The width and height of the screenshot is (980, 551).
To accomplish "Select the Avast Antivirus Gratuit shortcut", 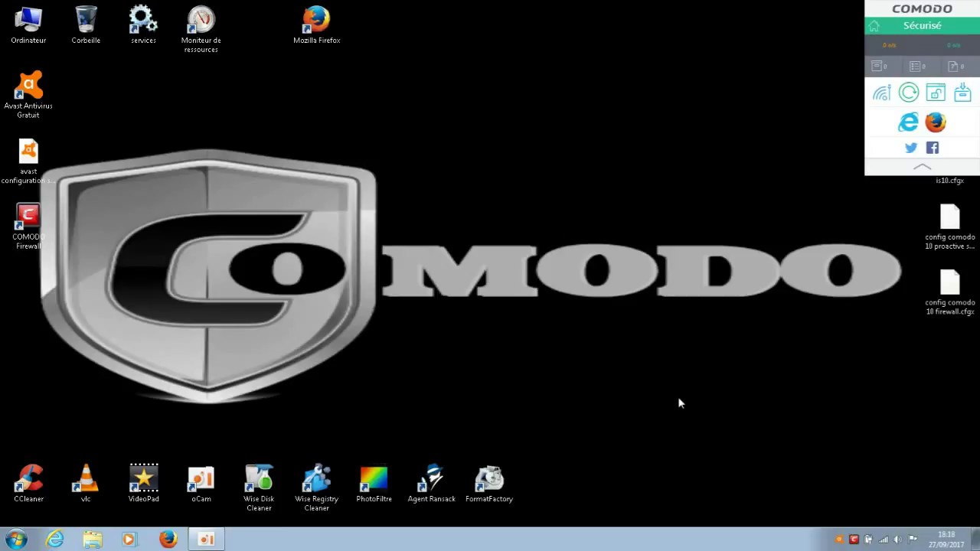I will tap(28, 95).
